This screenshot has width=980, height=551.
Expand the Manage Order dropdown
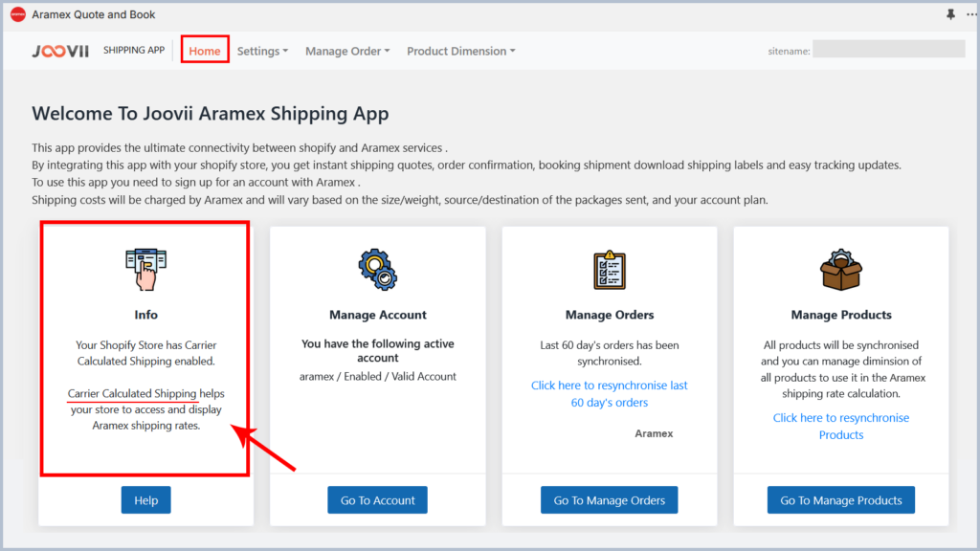pos(346,51)
